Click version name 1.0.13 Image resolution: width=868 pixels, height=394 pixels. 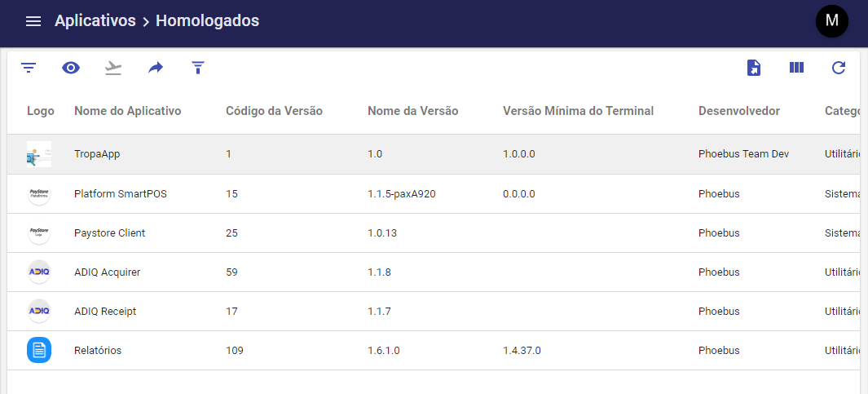[x=382, y=233]
